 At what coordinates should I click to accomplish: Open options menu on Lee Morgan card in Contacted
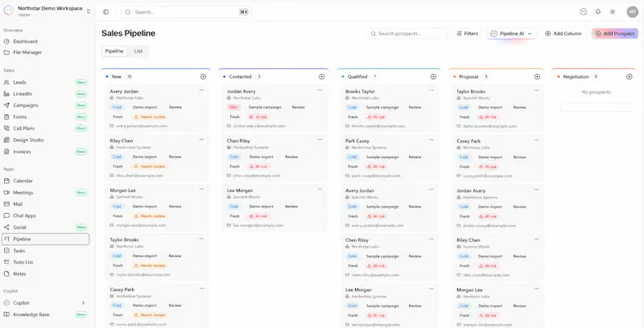[320, 189]
